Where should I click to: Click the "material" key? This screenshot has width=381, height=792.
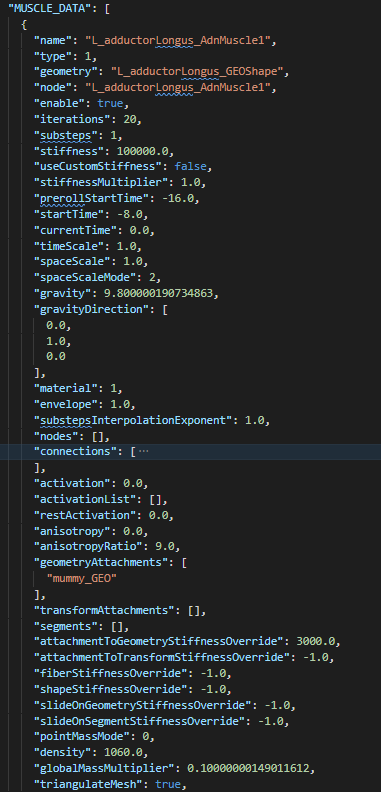[x=65, y=388]
